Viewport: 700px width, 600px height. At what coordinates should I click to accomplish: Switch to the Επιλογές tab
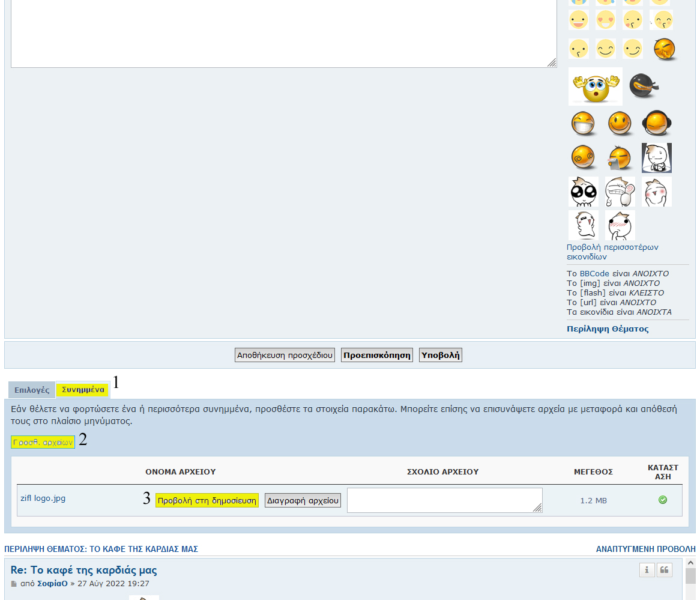(x=32, y=390)
